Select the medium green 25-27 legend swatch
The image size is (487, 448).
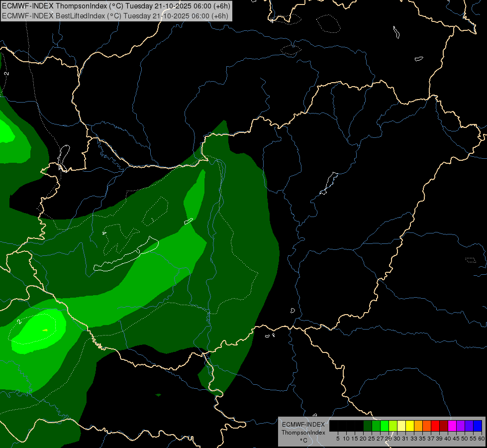pos(376,426)
